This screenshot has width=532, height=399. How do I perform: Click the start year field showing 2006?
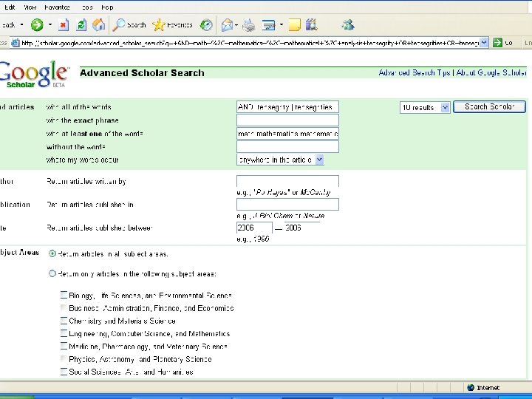coord(254,228)
